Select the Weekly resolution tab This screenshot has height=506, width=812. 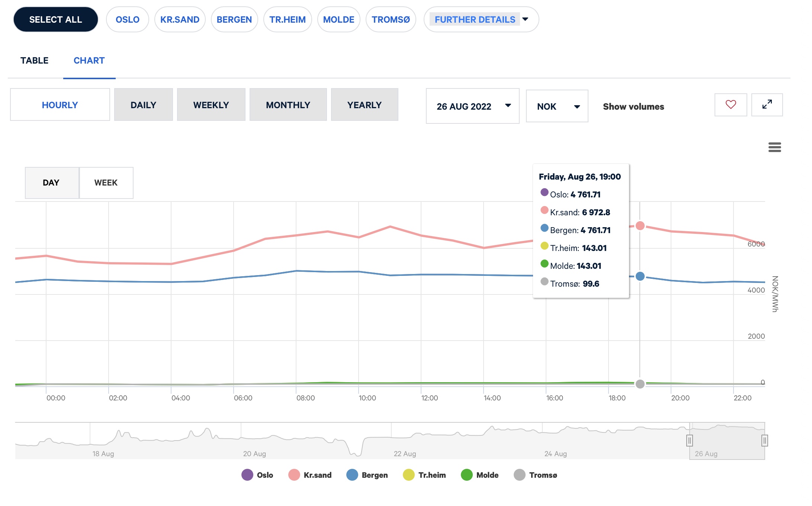click(211, 105)
